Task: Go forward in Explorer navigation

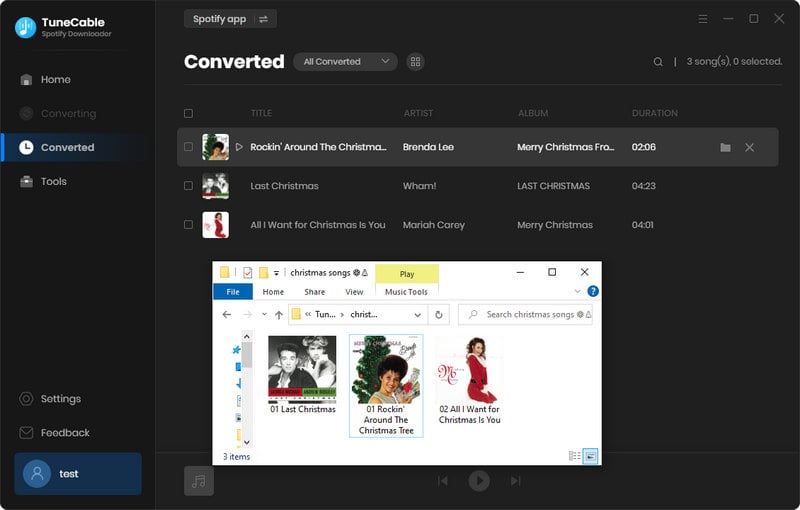Action: tap(247, 315)
